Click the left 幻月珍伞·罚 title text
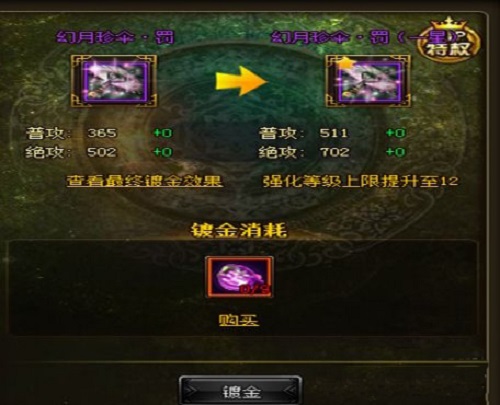This screenshot has width=500, height=405. click(115, 37)
